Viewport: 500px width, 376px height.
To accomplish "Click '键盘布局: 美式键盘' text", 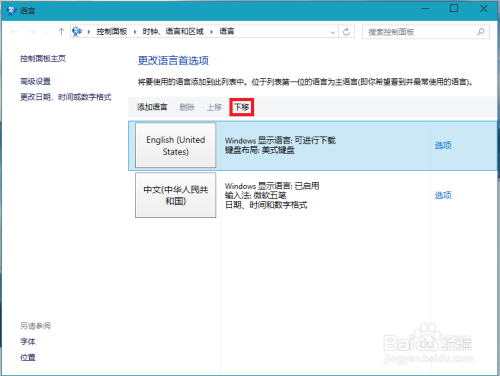I will 260,150.
